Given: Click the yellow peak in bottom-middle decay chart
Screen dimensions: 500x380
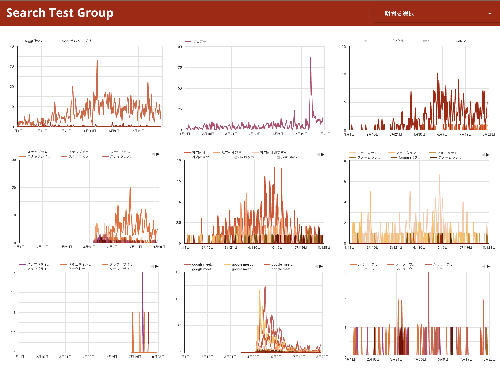Looking at the screenshot, I should click(x=259, y=292).
